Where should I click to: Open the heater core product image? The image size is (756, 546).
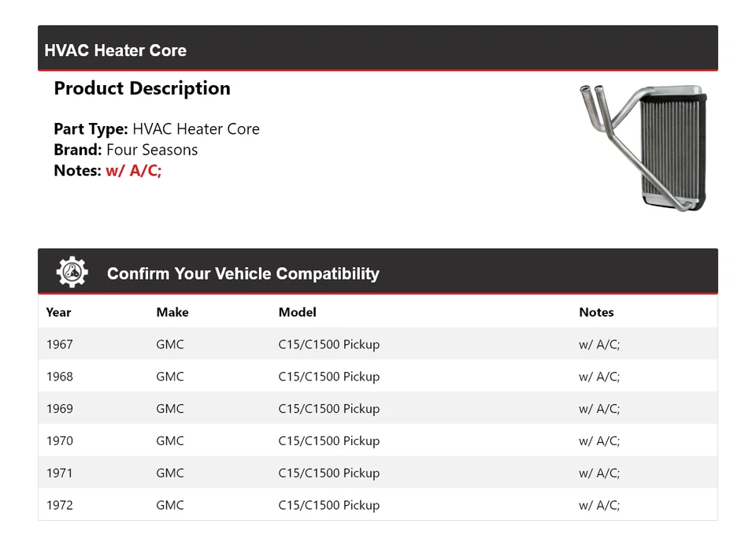point(643,146)
